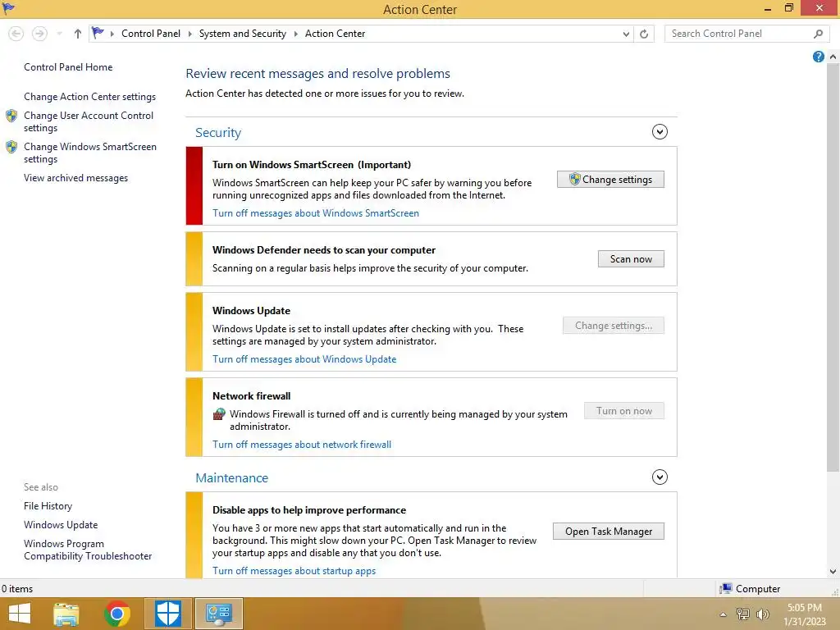Open Change User Account Control settings
Viewport: 840px width, 630px height.
89,121
